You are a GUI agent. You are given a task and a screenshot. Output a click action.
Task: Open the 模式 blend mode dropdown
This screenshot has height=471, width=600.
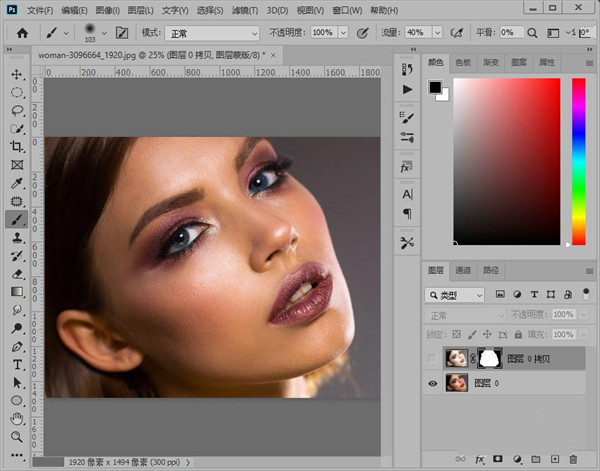coord(211,33)
